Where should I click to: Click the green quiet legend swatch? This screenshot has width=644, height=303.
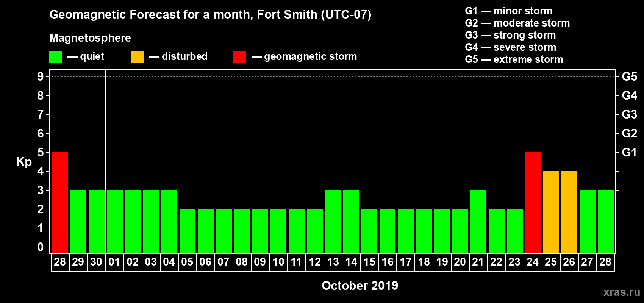click(55, 57)
